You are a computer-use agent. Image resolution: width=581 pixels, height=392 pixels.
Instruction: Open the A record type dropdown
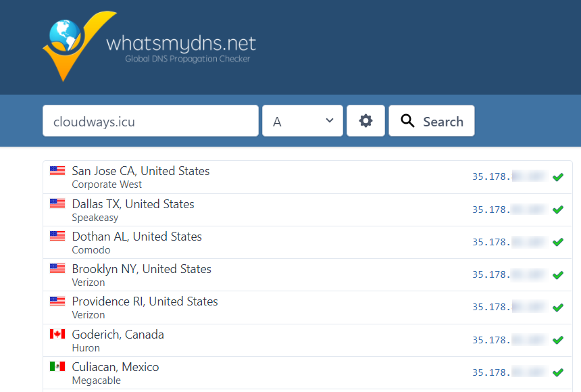(x=303, y=121)
